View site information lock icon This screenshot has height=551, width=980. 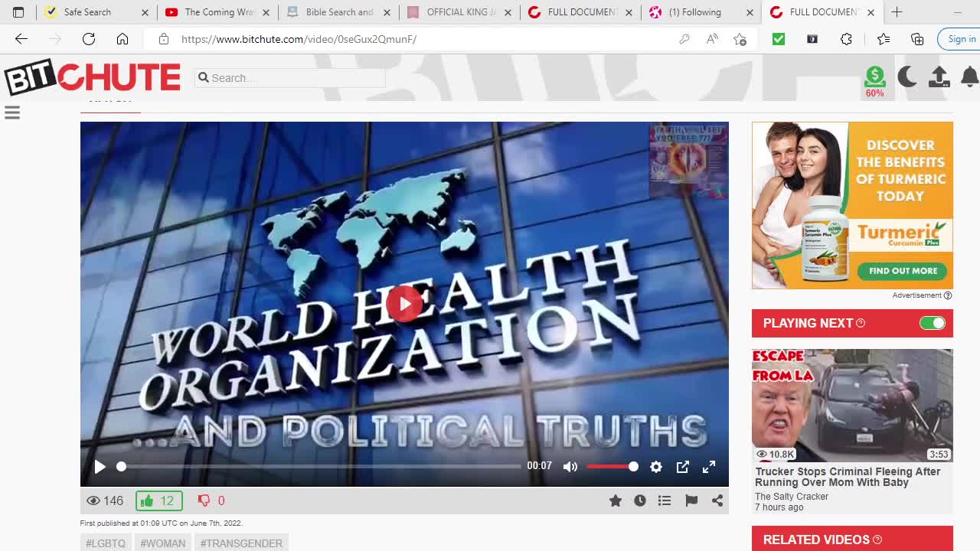[x=164, y=39]
